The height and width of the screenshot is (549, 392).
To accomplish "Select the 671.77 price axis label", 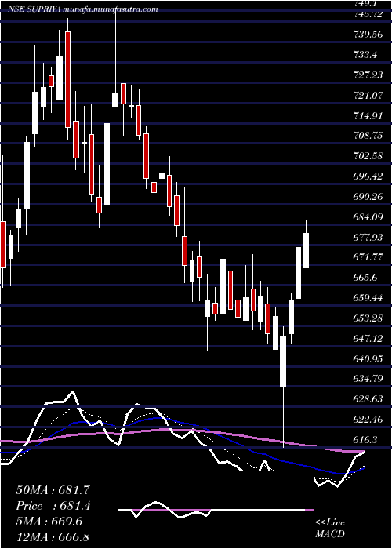I will point(369,257).
